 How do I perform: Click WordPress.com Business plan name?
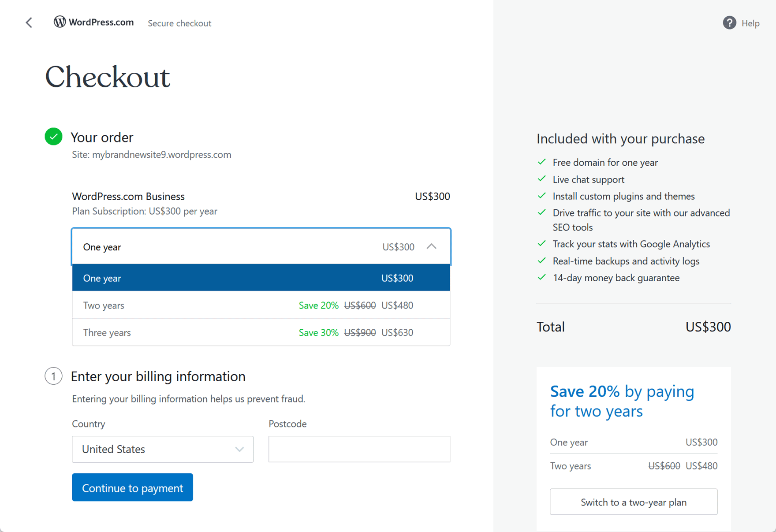tap(128, 196)
